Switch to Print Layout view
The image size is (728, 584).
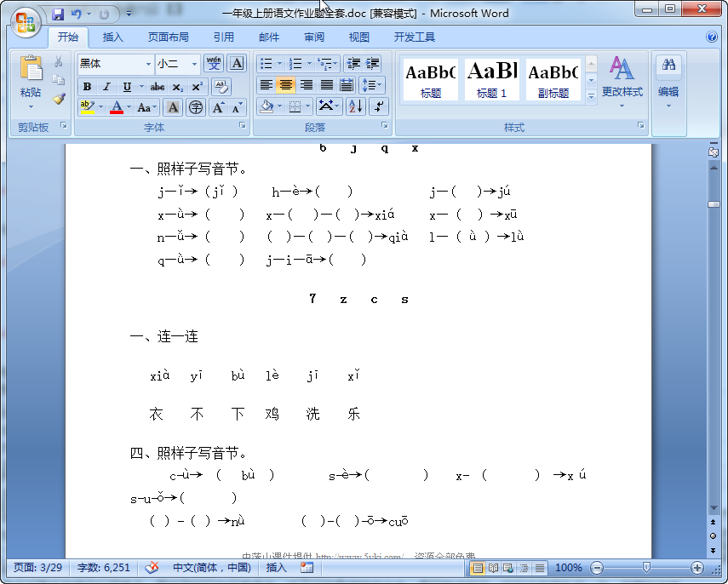[478, 567]
